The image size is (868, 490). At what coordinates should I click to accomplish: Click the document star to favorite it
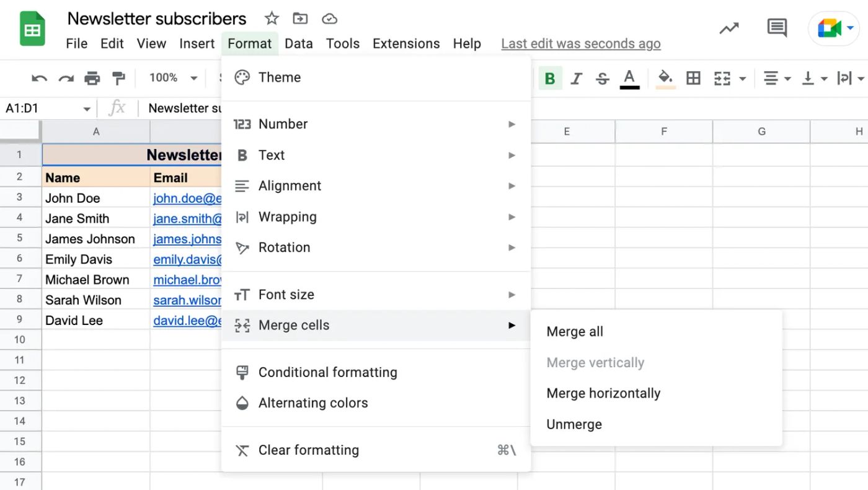coord(272,19)
